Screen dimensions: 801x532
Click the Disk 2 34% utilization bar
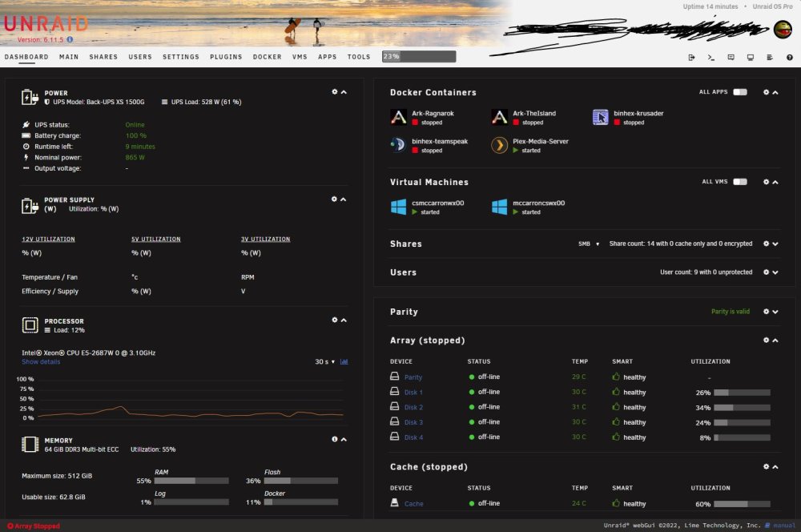742,408
